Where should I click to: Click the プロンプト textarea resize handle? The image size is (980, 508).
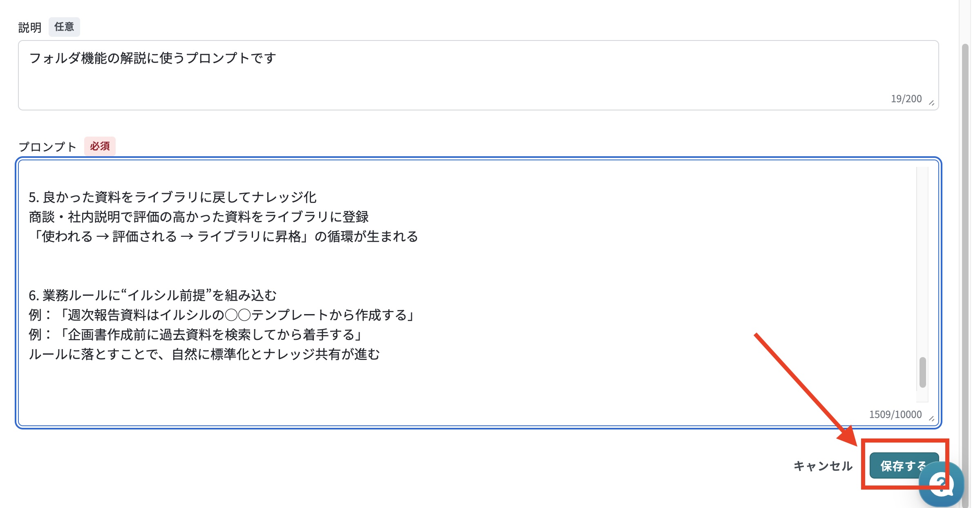[932, 418]
